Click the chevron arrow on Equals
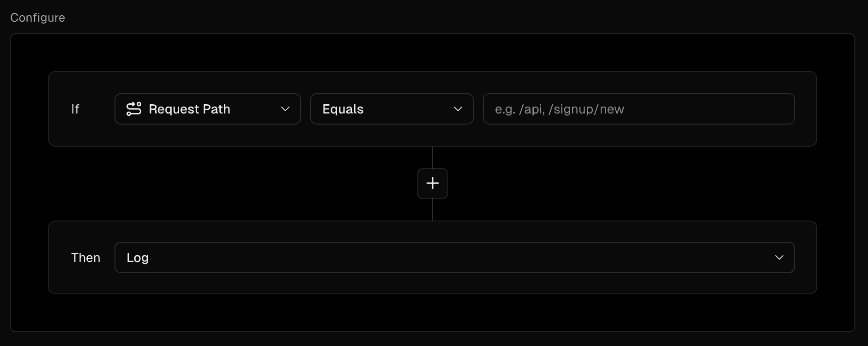 (x=458, y=109)
